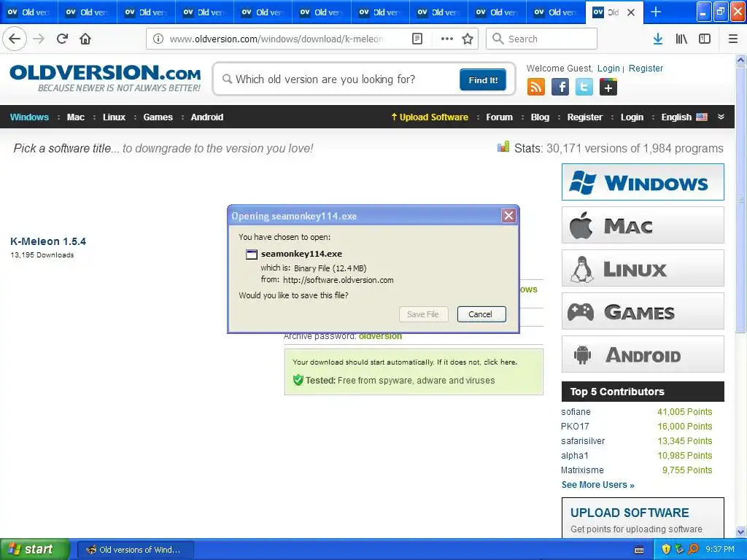The height and width of the screenshot is (560, 747).
Task: Click the browser forward arrow
Action: (39, 39)
